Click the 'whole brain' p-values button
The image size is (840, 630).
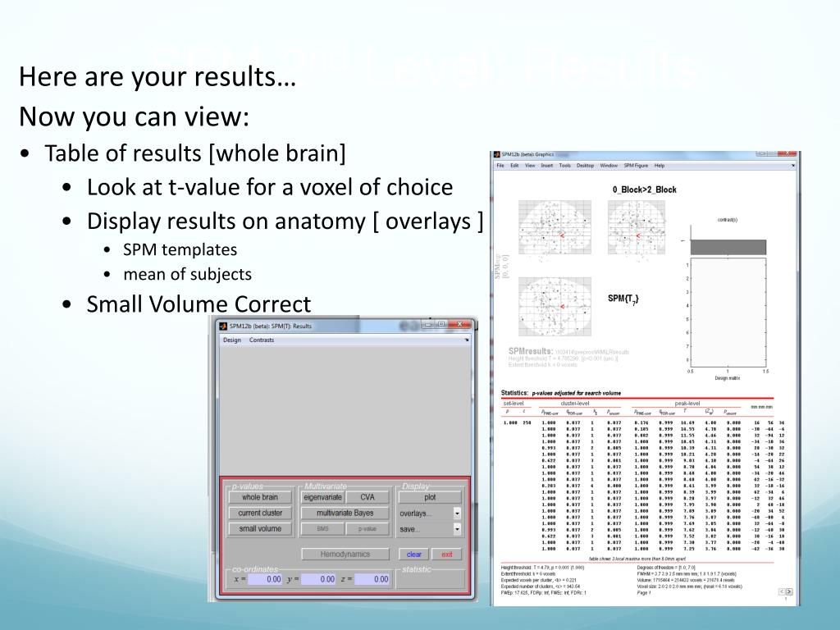[260, 497]
